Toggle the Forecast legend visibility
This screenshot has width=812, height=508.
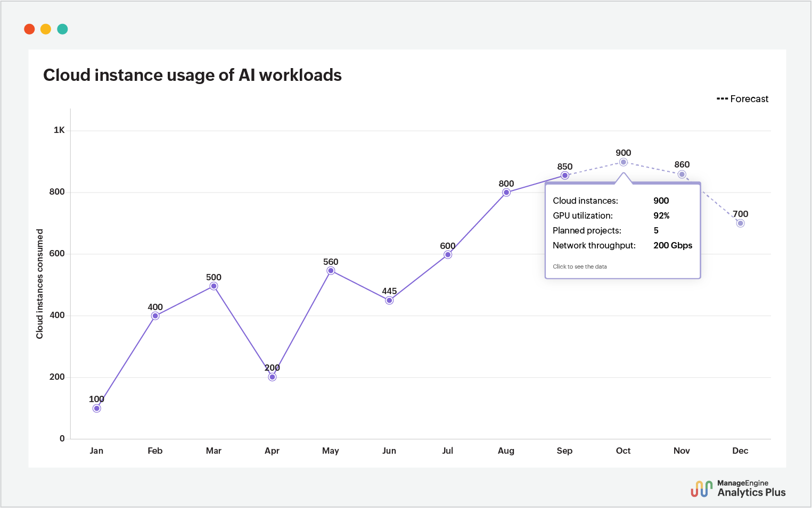pos(743,98)
